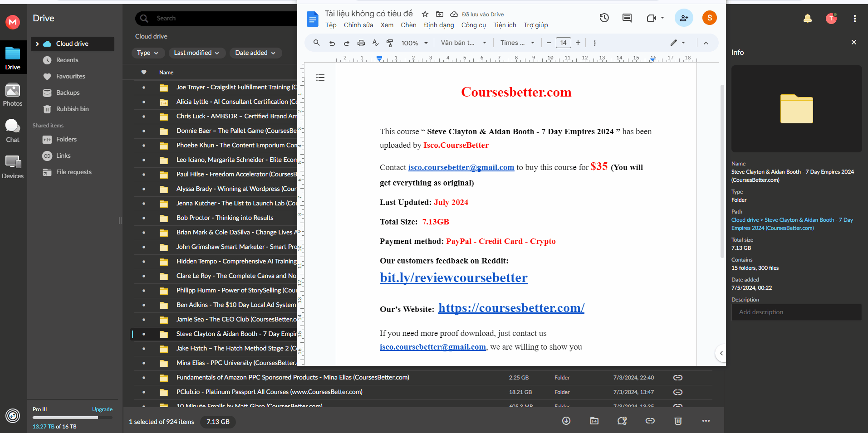The width and height of the screenshot is (868, 433).
Task: Click the print icon in Docs toolbar
Action: [x=361, y=43]
